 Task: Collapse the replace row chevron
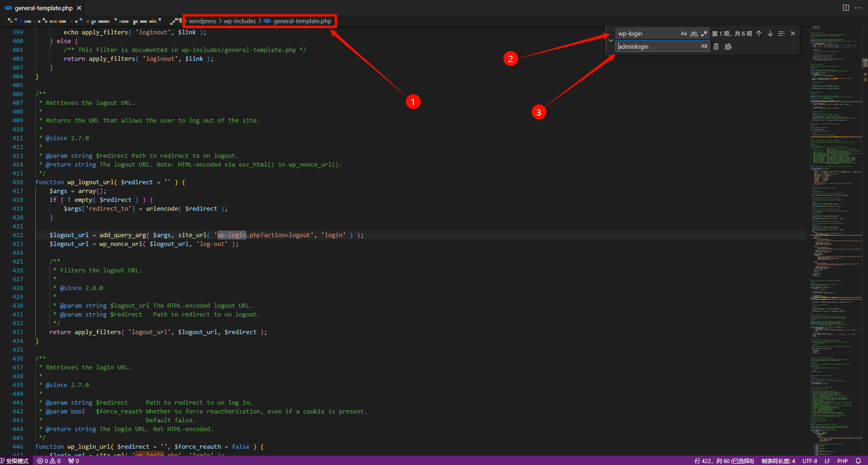click(611, 40)
